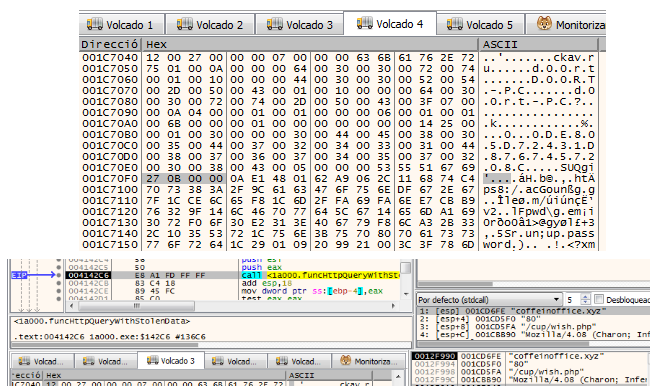
Task: Click the Volcado 5 tab icon
Action: (455, 24)
